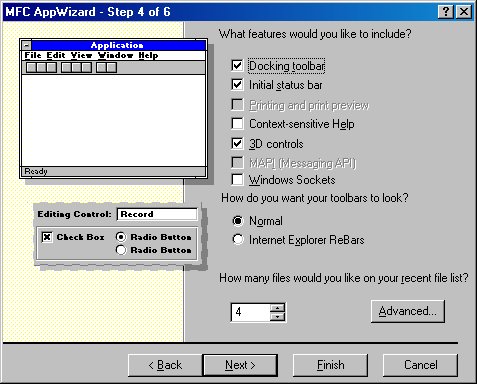Uncheck the Docking toolbar checkbox
This screenshot has width=477, height=384.
tap(237, 65)
